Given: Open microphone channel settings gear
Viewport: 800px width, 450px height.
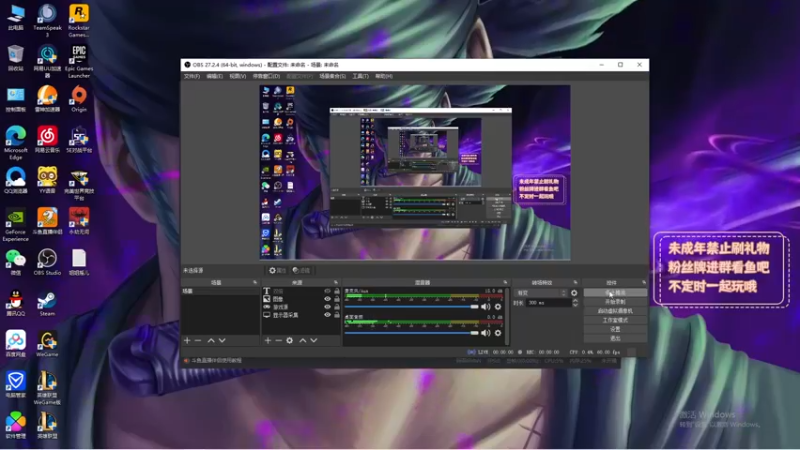Looking at the screenshot, I should pos(498,307).
